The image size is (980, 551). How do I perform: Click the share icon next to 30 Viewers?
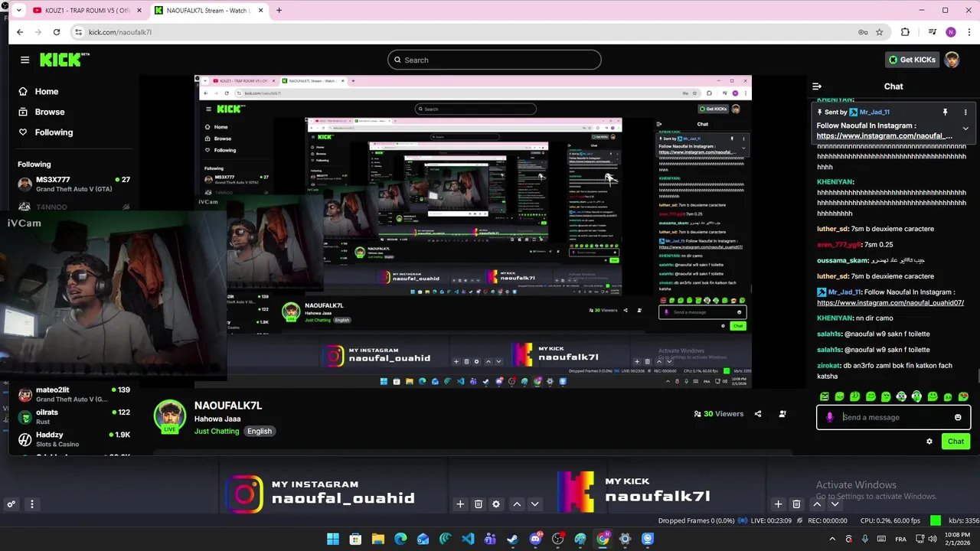(758, 414)
